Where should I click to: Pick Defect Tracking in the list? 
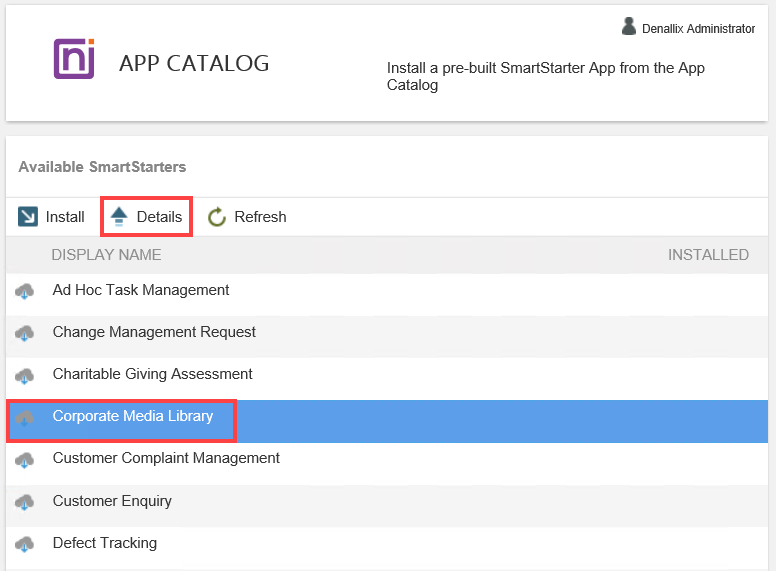point(104,543)
